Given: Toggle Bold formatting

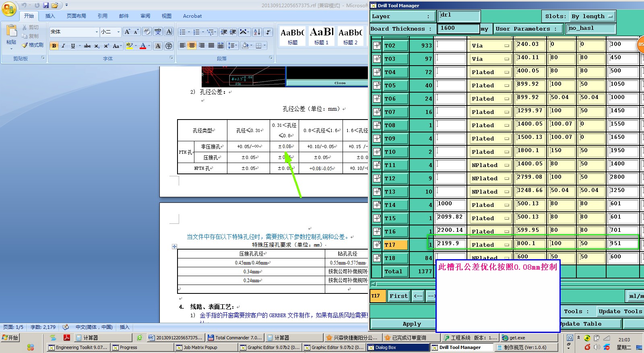Looking at the screenshot, I should (x=54, y=46).
